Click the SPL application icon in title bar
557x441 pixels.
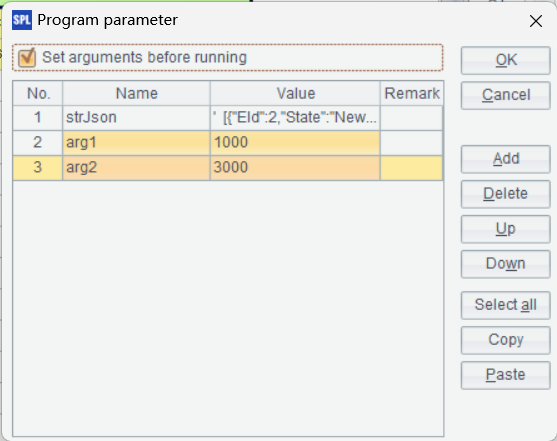[22, 20]
